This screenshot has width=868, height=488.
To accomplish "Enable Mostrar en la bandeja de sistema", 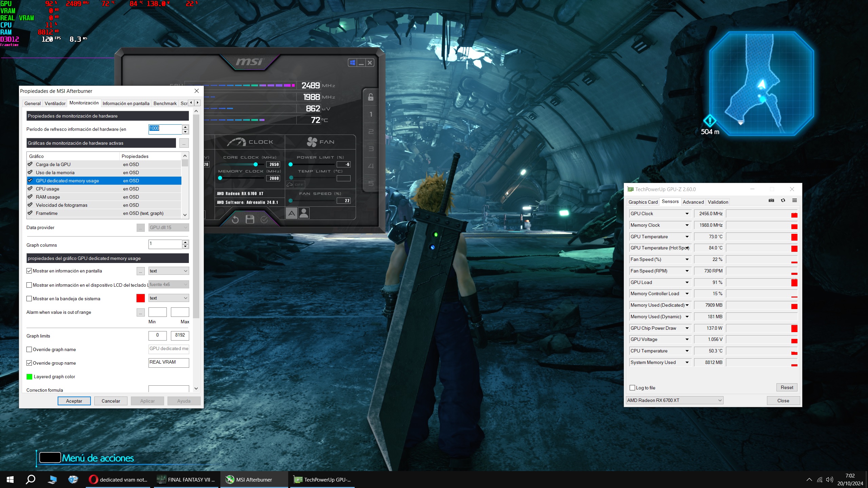I will coord(29,299).
